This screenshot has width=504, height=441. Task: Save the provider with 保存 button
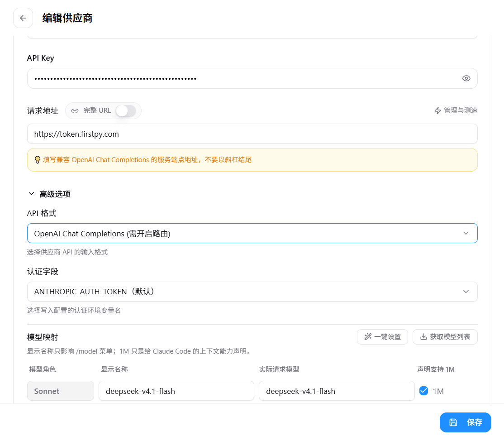pyautogui.click(x=466, y=422)
